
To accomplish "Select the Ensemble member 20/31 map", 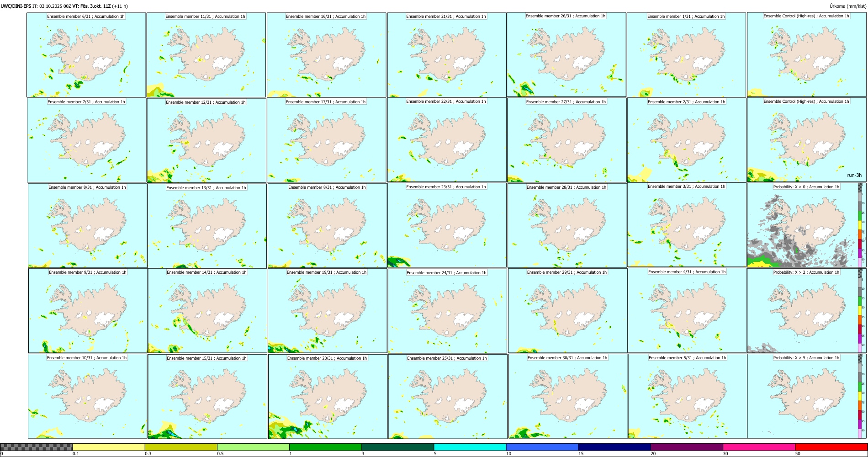I will (328, 397).
